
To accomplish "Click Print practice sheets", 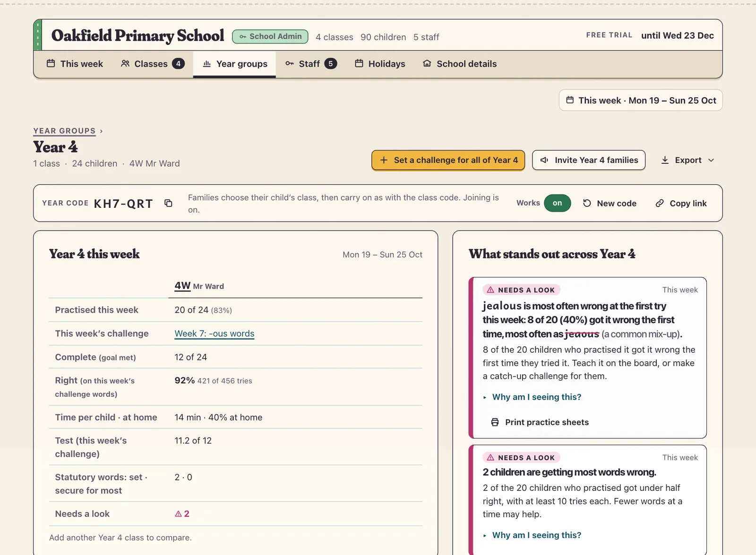I will coord(540,422).
